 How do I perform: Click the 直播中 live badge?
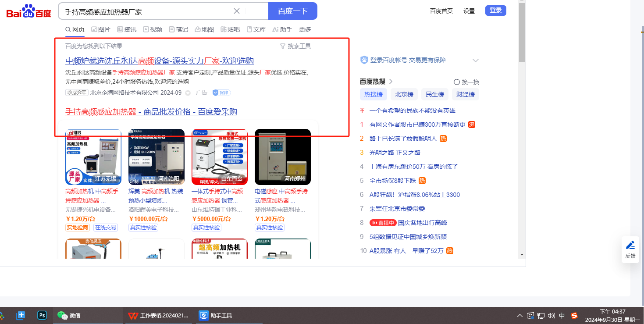tap(383, 223)
